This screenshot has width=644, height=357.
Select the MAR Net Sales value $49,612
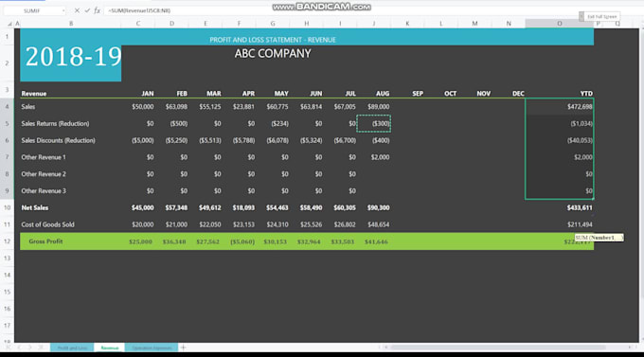pyautogui.click(x=210, y=207)
